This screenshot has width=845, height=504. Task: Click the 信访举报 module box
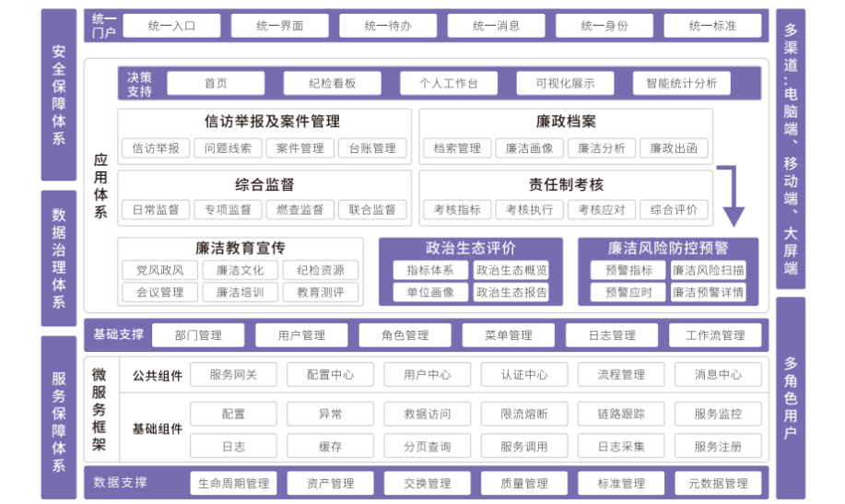pos(156,148)
